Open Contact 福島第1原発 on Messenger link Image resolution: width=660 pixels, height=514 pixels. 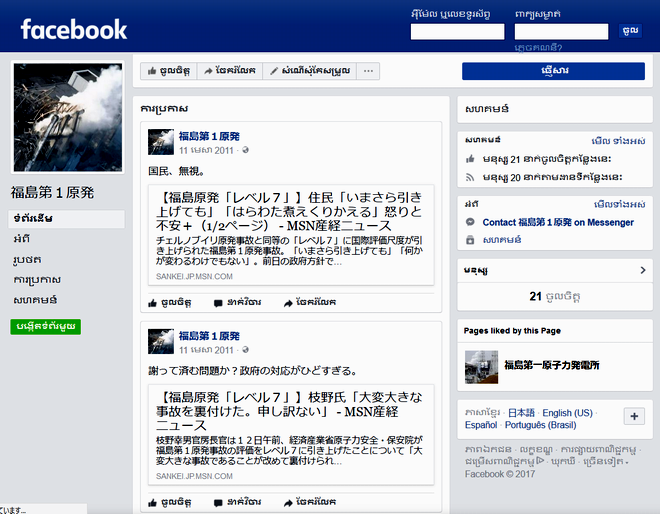558,222
